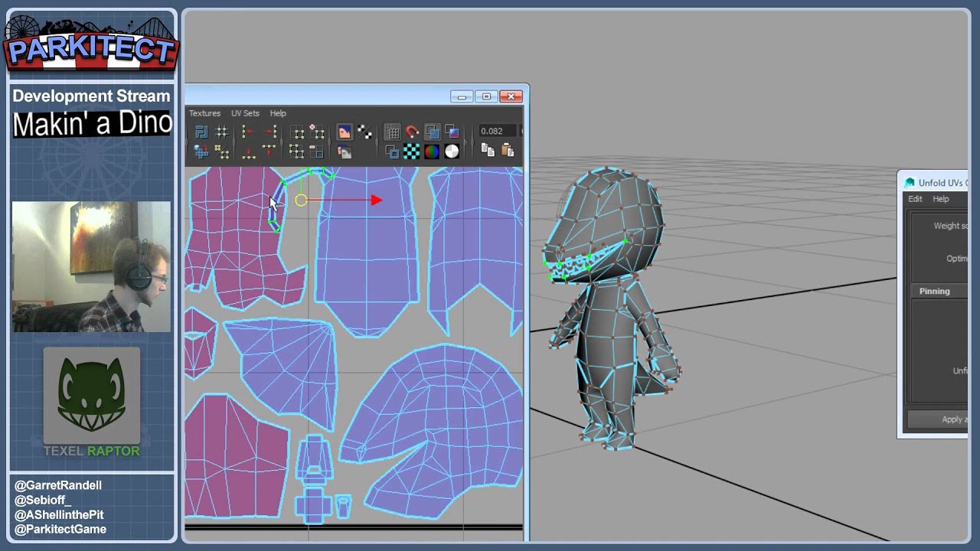This screenshot has width=980, height=551.
Task: Toggle the filtered image display icon
Action: (x=345, y=152)
